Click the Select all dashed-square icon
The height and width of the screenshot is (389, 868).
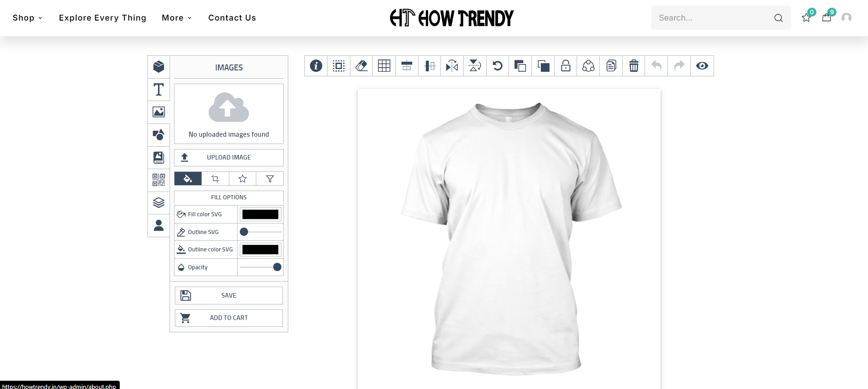point(339,66)
